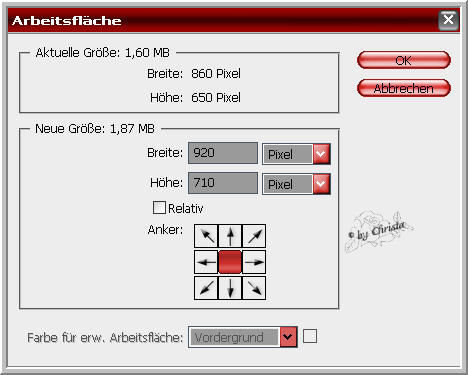
Task: Set anchor to bottom-right arrow
Action: click(x=254, y=288)
